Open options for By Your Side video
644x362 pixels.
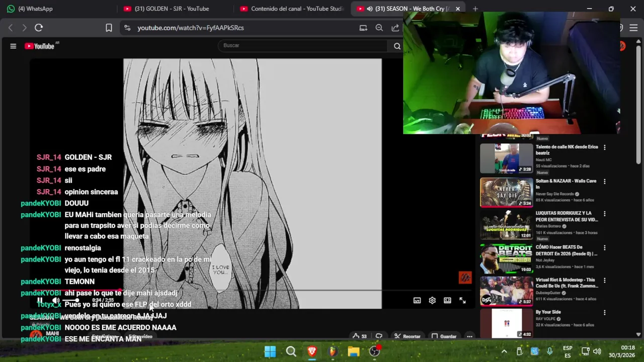tap(605, 312)
